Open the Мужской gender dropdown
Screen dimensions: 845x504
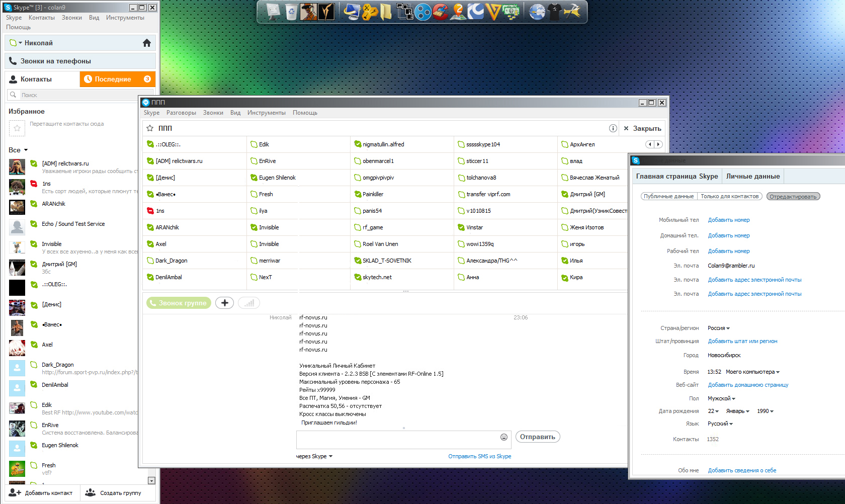(x=721, y=398)
